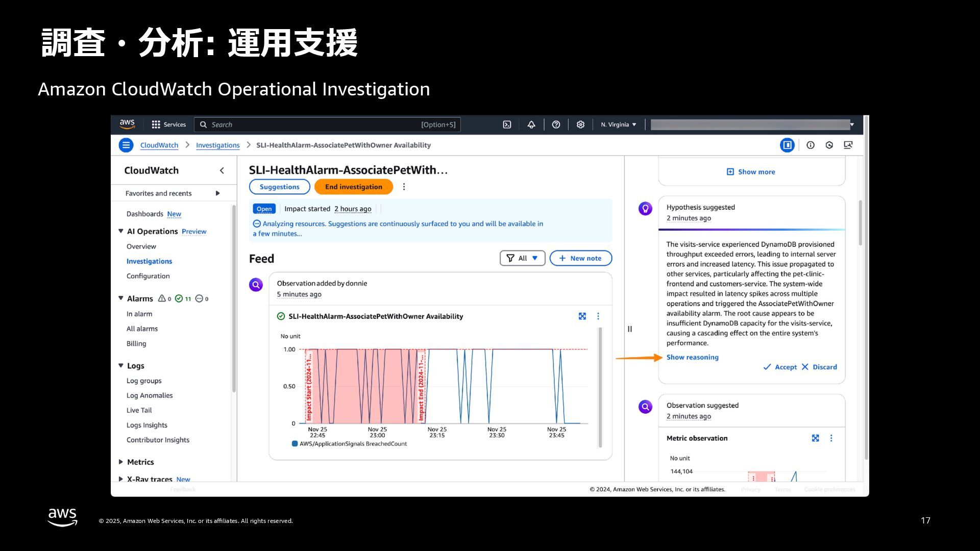Click the hypothesis lightbulb icon
Viewport: 980px width, 551px height.
(x=646, y=209)
